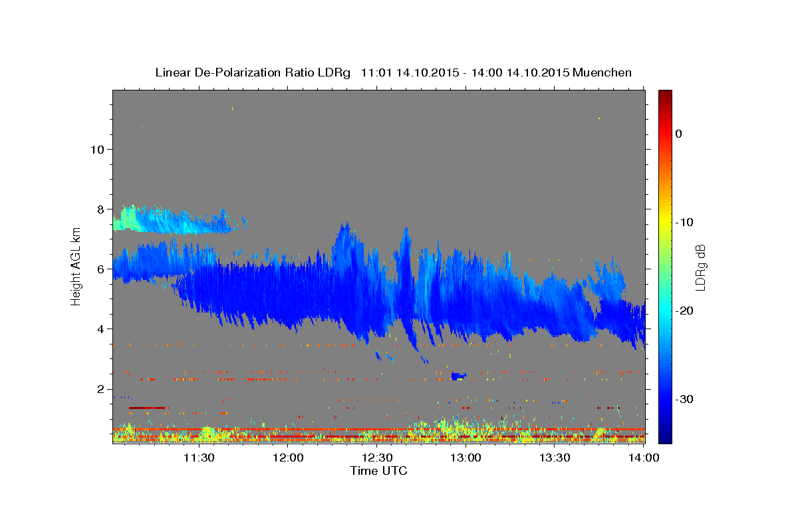This screenshot has height=532, width=798.
Task: Click the plot title 'Linear De-Polarization Ratio LDRg'
Action: pos(253,72)
